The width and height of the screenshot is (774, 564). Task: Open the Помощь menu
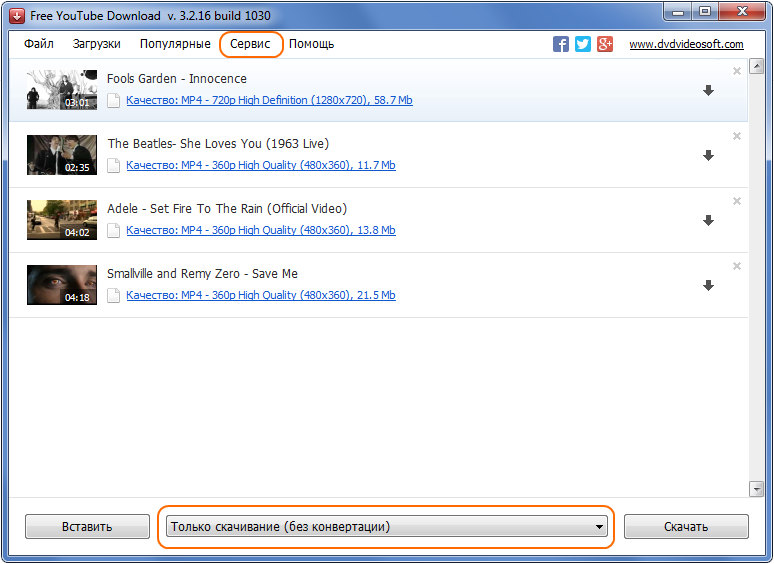coord(311,44)
